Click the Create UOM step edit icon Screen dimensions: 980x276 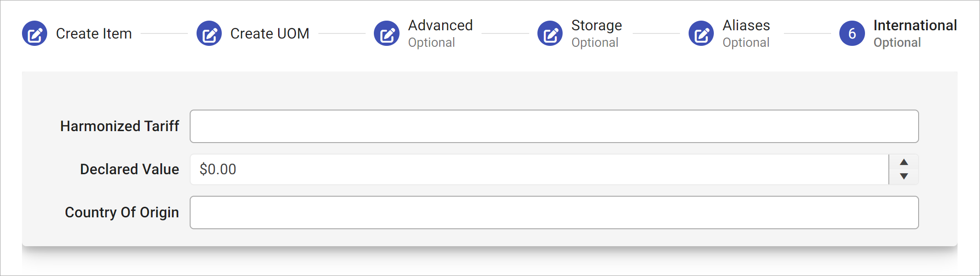click(x=209, y=33)
